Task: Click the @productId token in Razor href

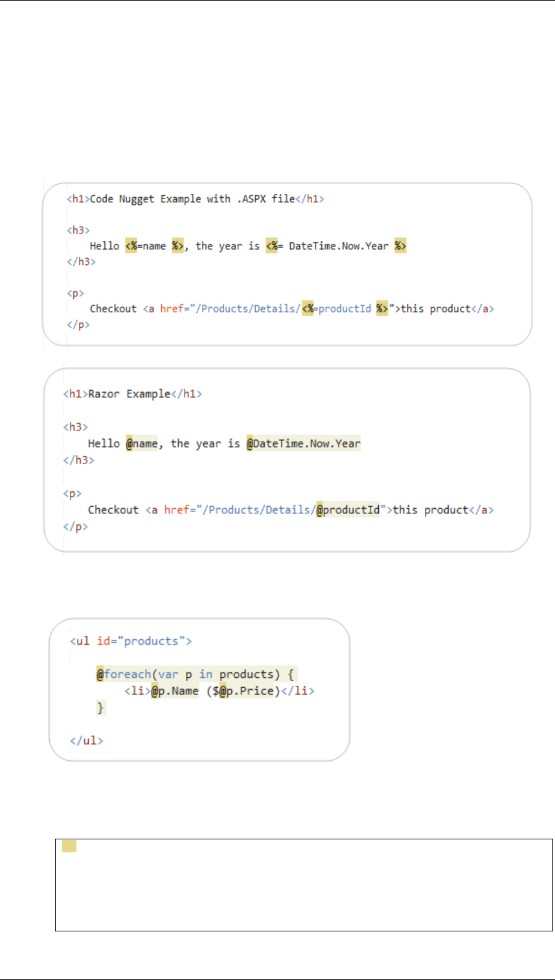Action: 348,509
